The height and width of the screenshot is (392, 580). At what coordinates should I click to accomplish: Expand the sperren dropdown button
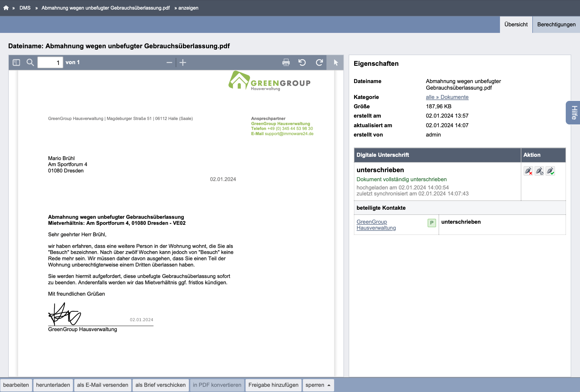click(x=318, y=385)
